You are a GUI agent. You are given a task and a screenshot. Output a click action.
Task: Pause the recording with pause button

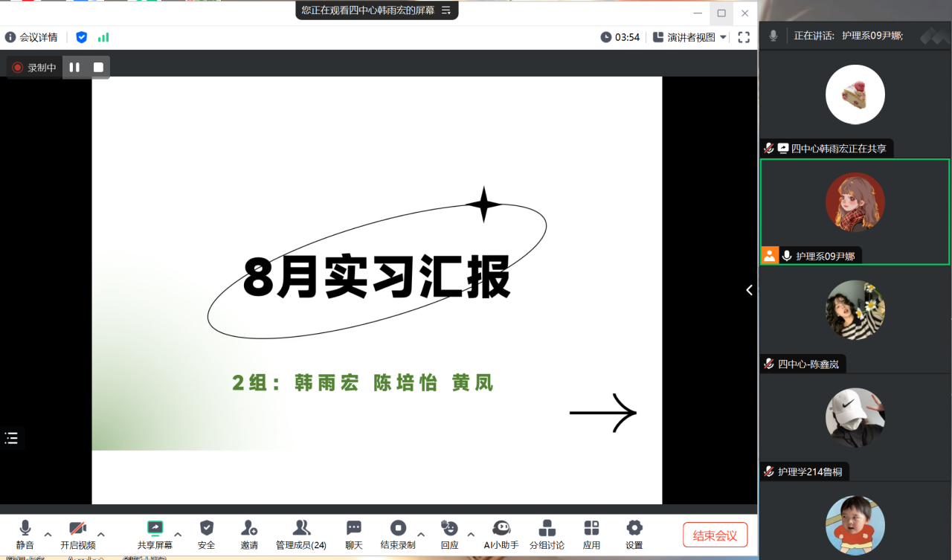(x=74, y=68)
